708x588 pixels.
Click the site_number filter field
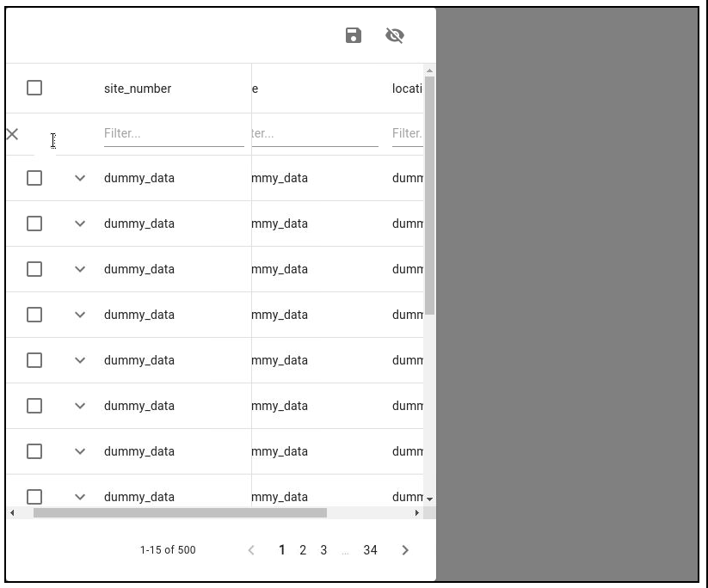(172, 133)
